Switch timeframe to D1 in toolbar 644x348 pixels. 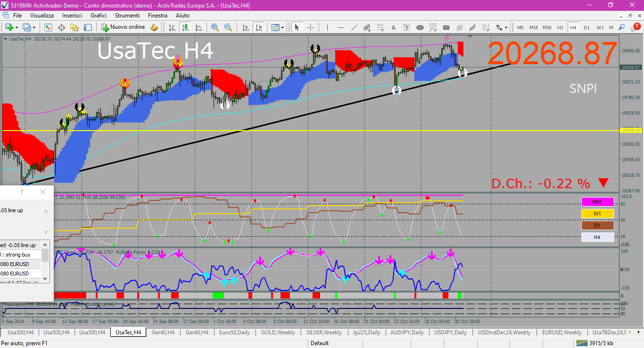586,27
